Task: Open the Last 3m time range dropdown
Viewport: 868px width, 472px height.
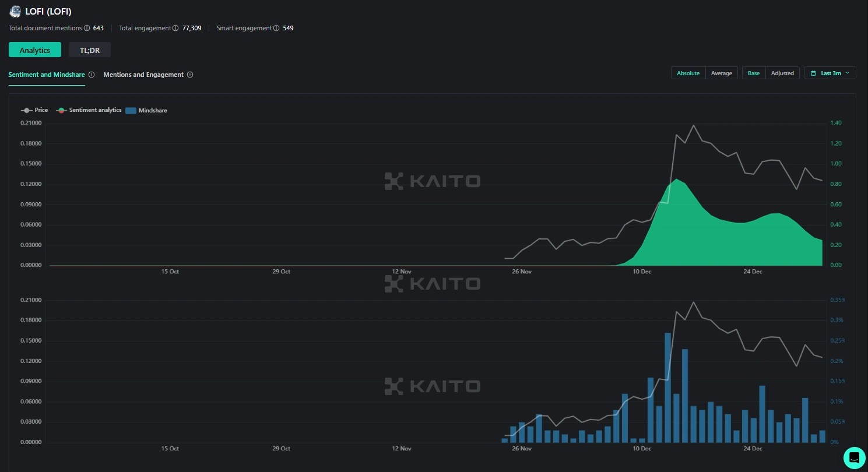Action: point(830,73)
